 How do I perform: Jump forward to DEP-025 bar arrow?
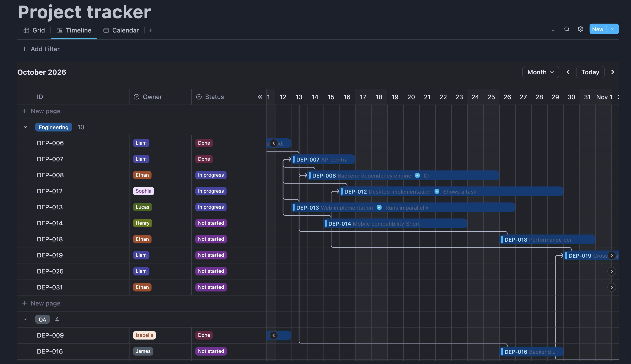611,271
